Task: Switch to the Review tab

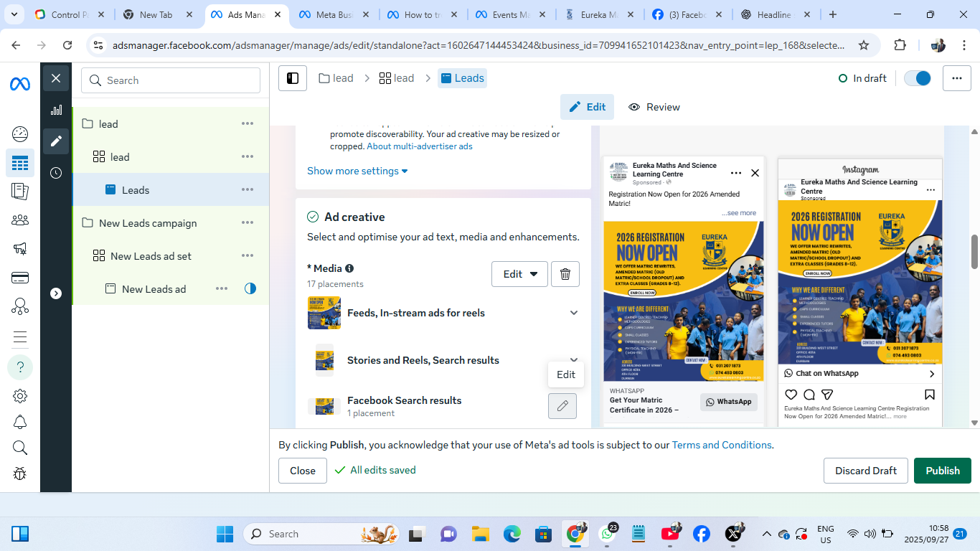Action: [x=654, y=107]
